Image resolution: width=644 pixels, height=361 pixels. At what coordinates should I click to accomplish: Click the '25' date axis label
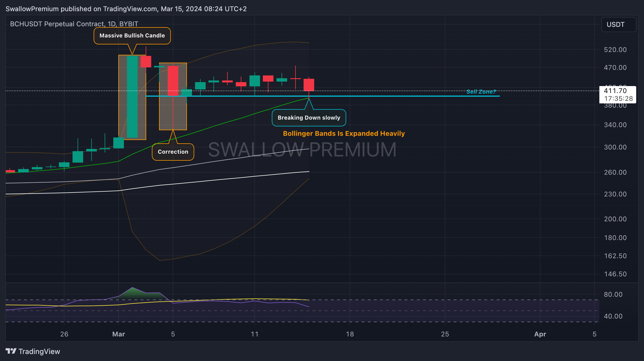(x=445, y=334)
